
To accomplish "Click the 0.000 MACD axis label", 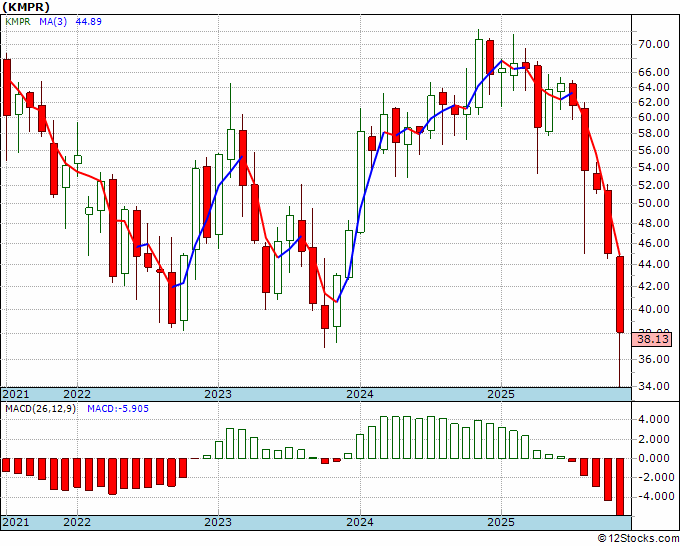I will point(653,458).
